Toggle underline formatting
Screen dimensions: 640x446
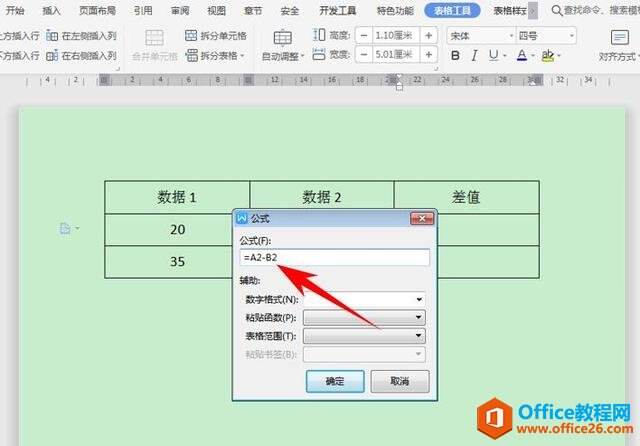(x=493, y=55)
